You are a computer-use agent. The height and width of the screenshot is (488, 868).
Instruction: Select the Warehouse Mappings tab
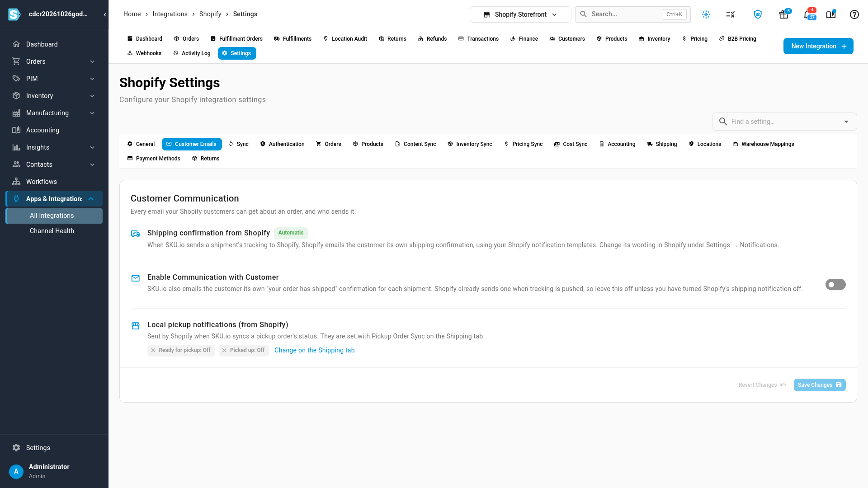coord(763,144)
